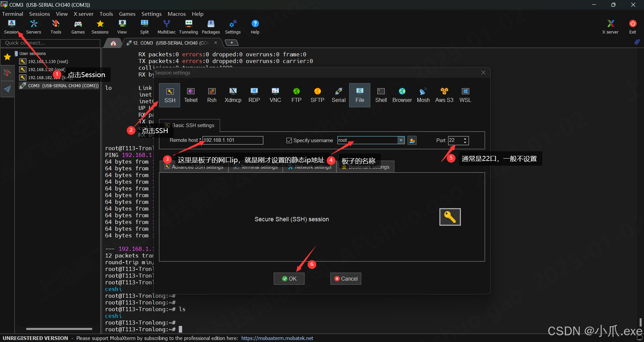This screenshot has width=644, height=342.
Task: Increase the Port value with stepper
Action: point(465,138)
